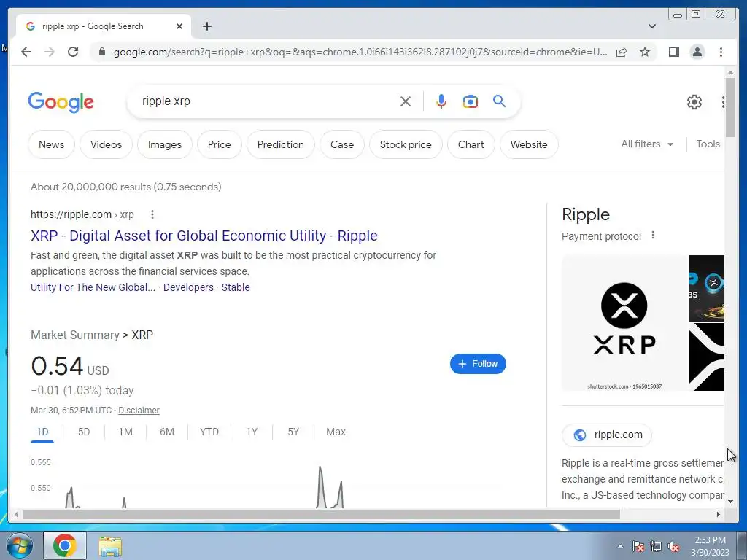Open the XRP logo image thumbnail
747x560 pixels.
pyautogui.click(x=624, y=323)
